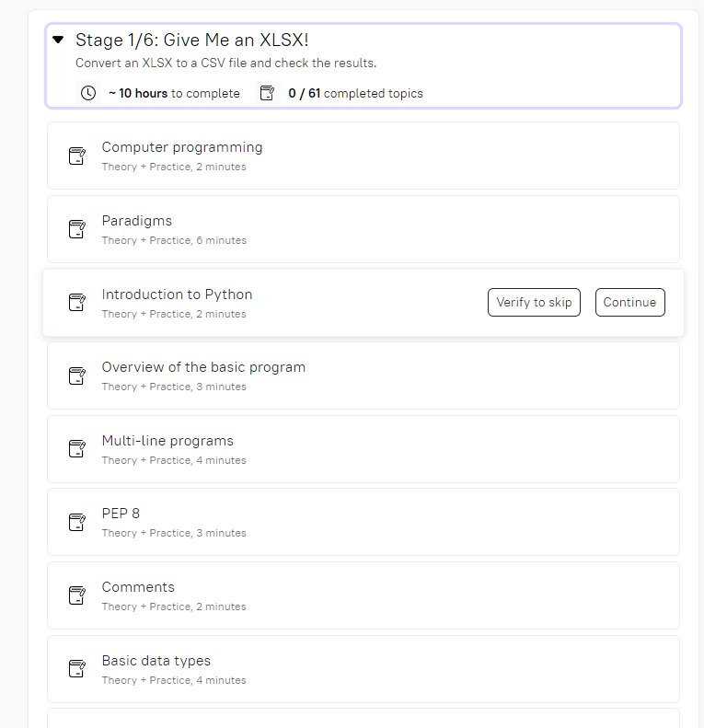Click the Comments topic icon
The width and height of the screenshot is (704, 728).
(77, 595)
